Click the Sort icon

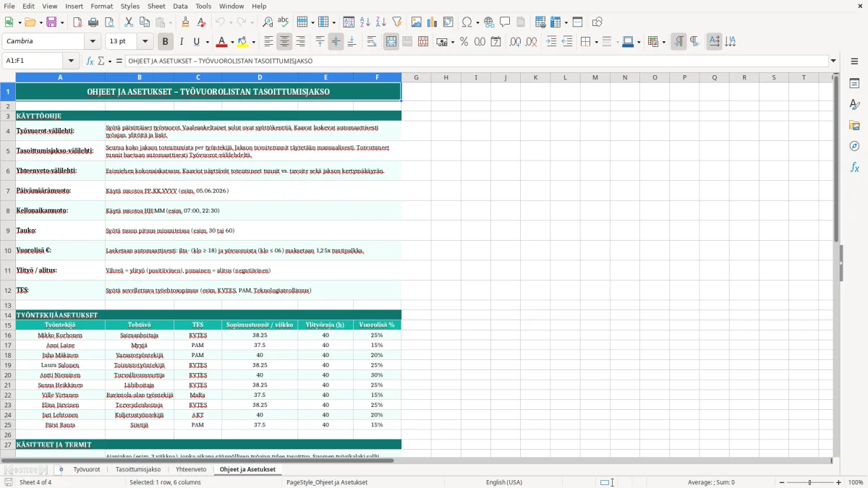point(349,22)
